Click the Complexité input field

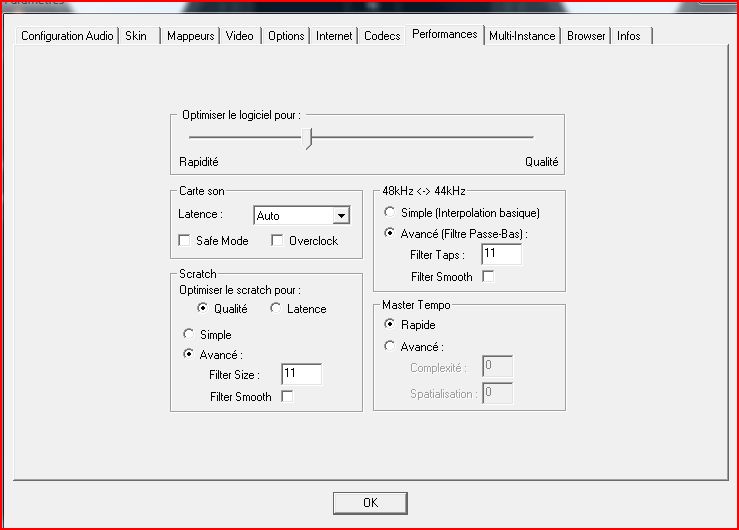[497, 366]
